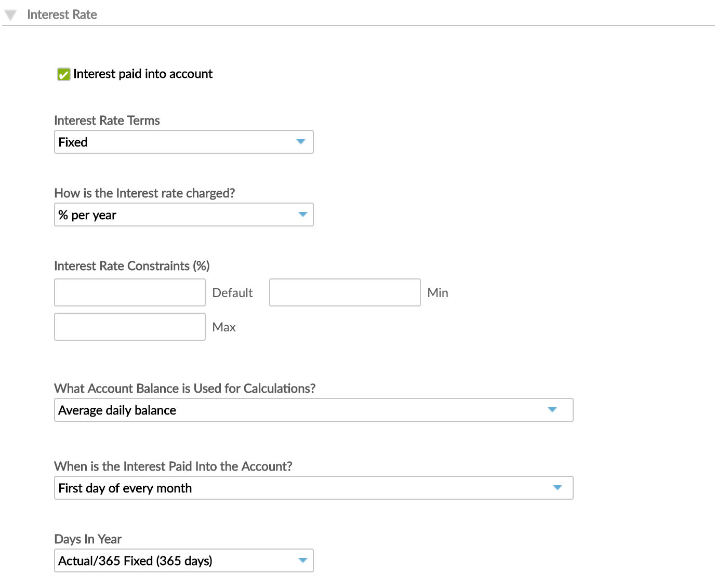
Task: Click the dropdown arrow beside '% per year'
Action: [x=303, y=214]
